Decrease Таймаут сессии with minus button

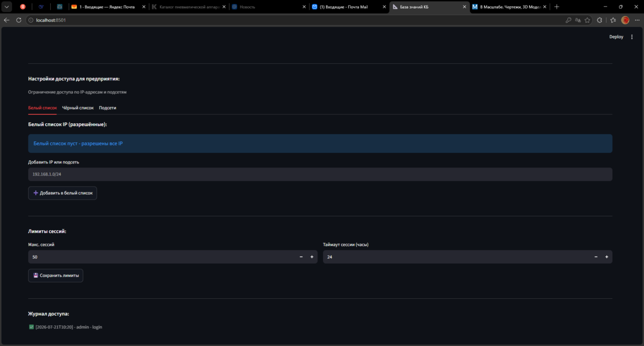click(x=596, y=257)
